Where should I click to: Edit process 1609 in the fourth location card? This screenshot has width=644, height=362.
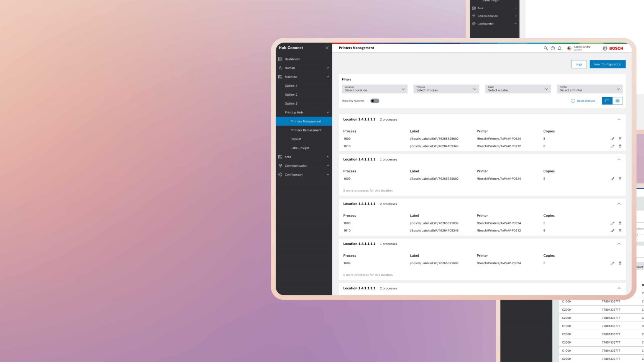point(613,263)
